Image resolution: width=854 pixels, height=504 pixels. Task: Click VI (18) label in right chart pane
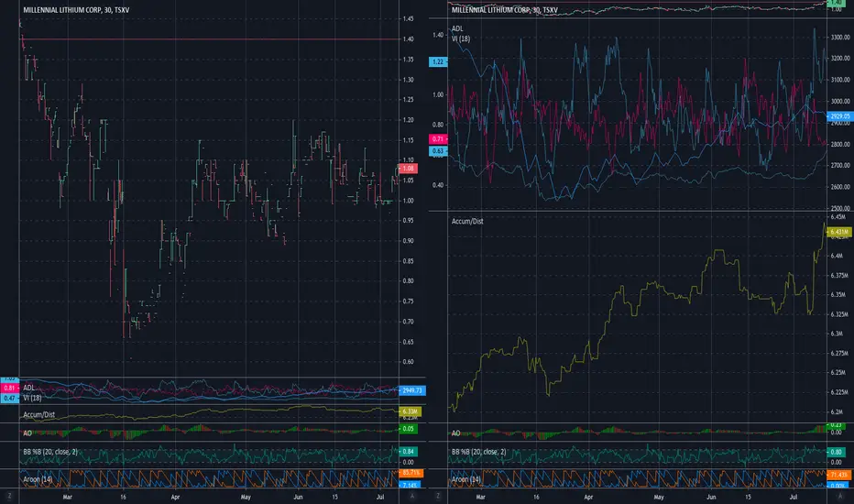pos(461,38)
